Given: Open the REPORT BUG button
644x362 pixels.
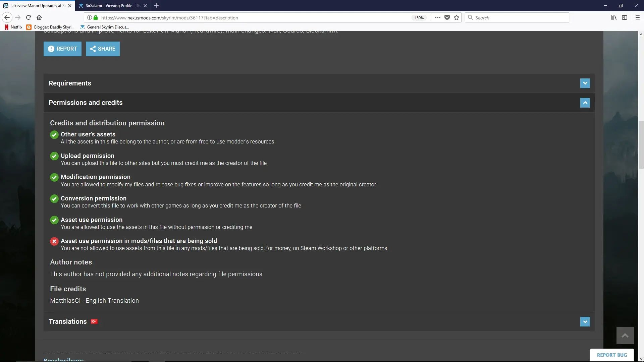Looking at the screenshot, I should [612, 355].
